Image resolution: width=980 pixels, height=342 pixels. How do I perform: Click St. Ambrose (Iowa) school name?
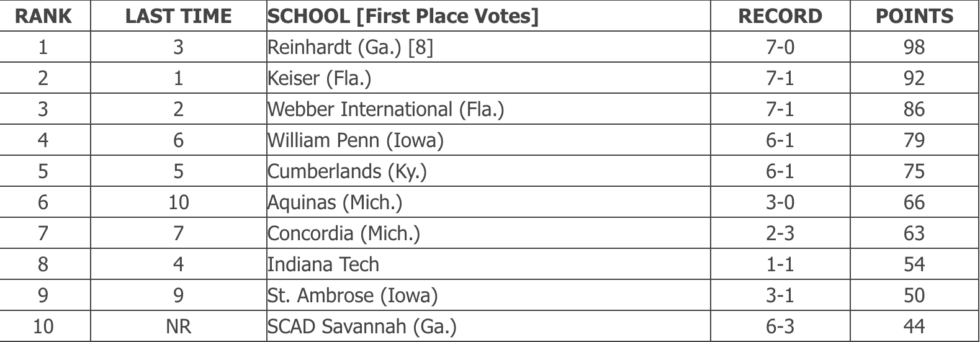coord(353,295)
